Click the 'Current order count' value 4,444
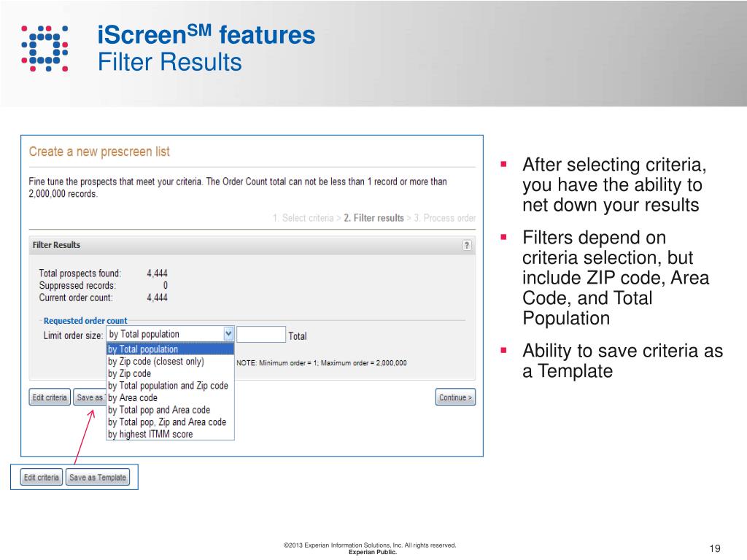Viewport: 747px width, 560px height. 158,297
